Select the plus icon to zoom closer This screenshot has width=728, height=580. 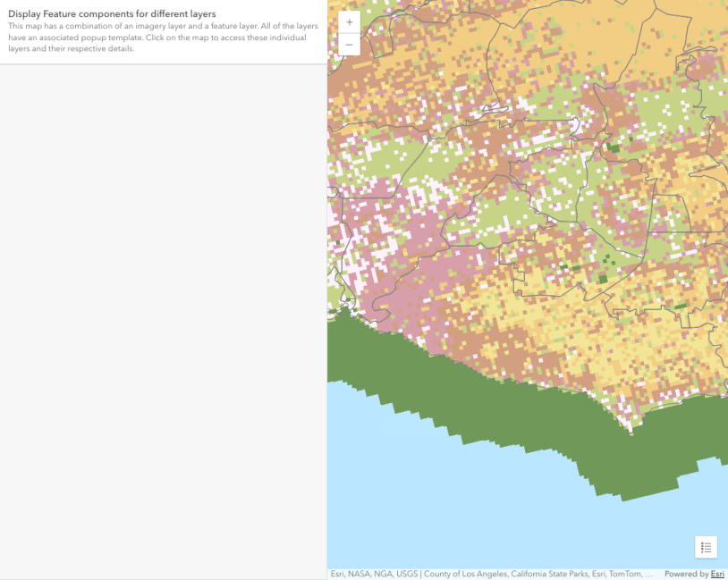(x=349, y=21)
